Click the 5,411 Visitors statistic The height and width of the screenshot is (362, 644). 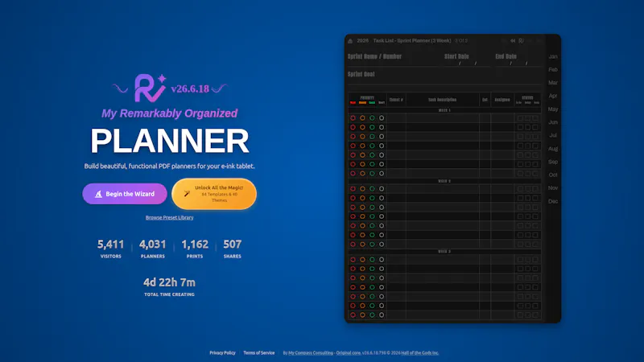(x=110, y=249)
